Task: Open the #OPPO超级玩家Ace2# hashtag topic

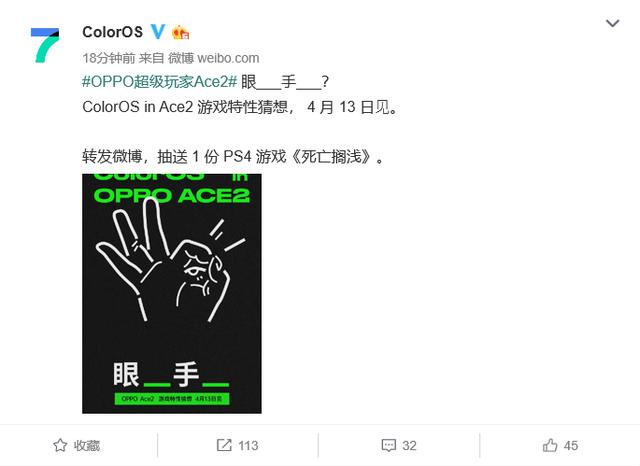Action: [x=160, y=82]
